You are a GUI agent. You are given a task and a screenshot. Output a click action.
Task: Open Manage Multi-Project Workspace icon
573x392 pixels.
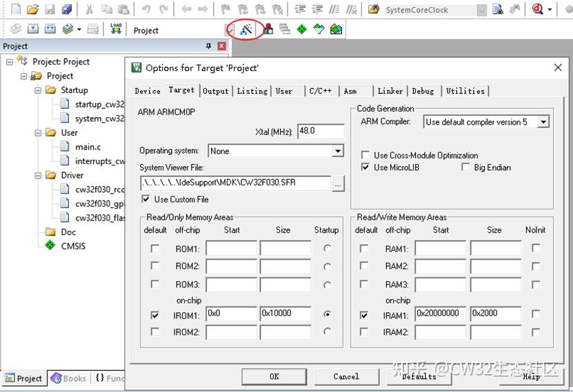click(285, 29)
